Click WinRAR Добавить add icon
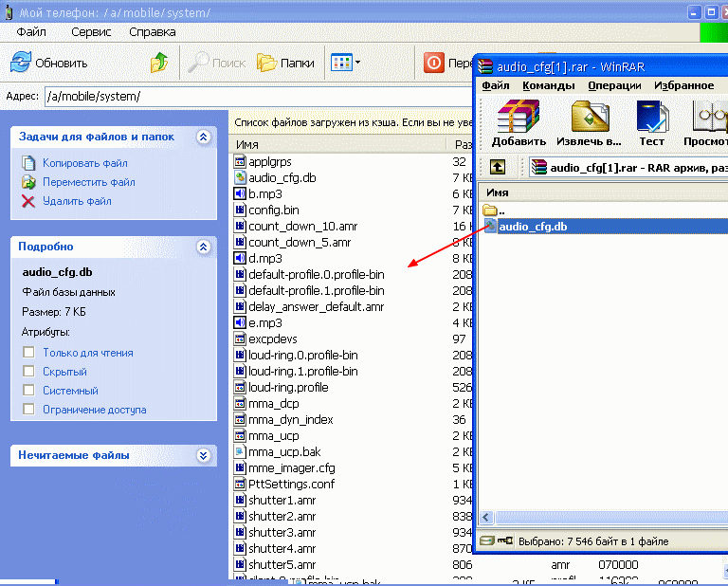728x586 pixels. pyautogui.click(x=519, y=116)
